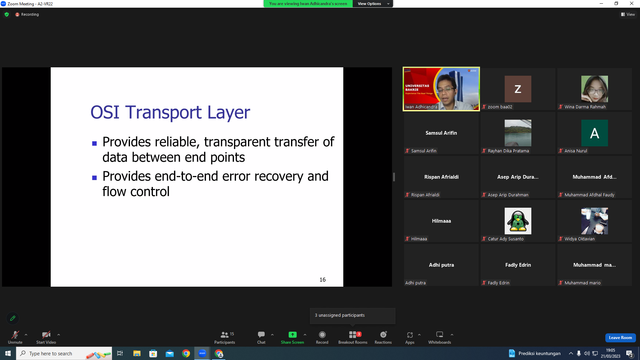Click the 'Prediksi keuntungan' taskbar widget
Screen dimensions: 640x360
click(535, 353)
